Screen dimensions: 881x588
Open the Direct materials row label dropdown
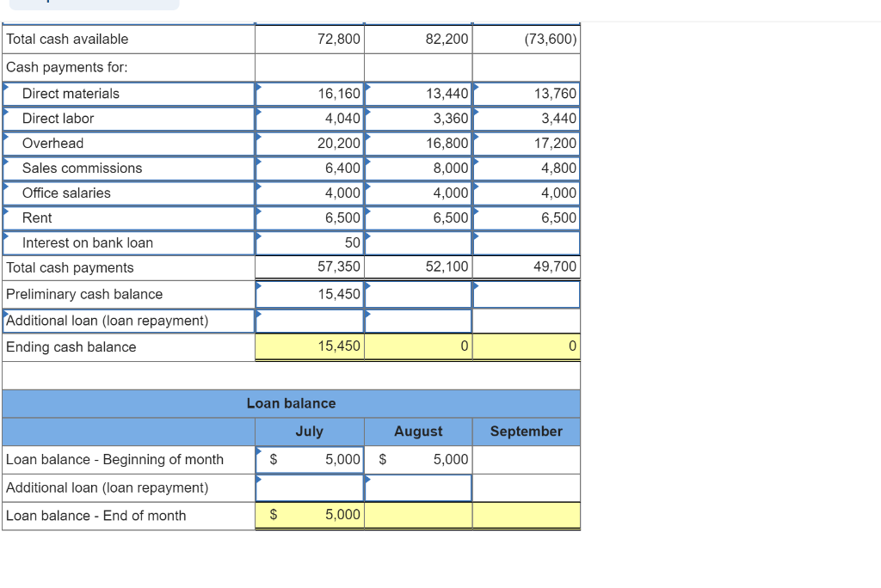[129, 94]
